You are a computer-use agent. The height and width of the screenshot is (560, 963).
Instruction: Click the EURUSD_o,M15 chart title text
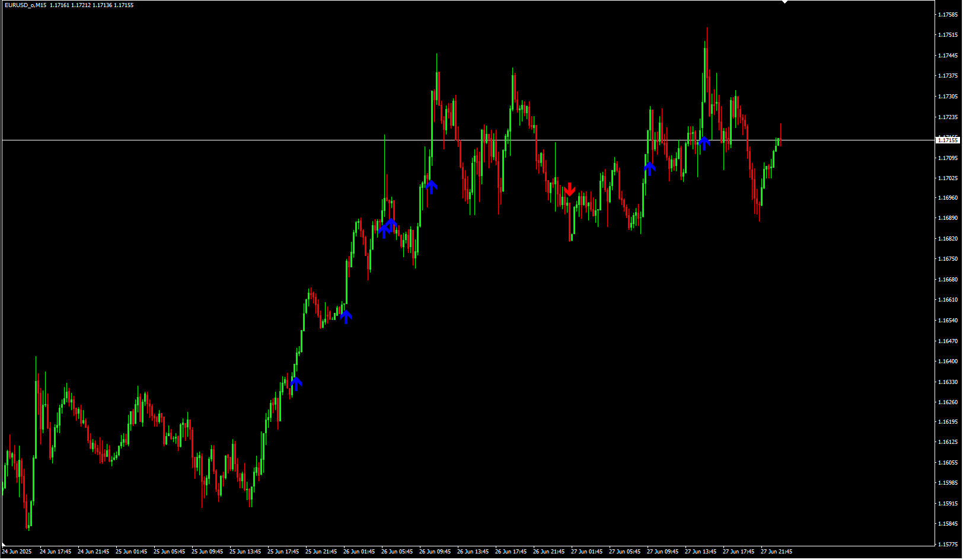[25, 5]
